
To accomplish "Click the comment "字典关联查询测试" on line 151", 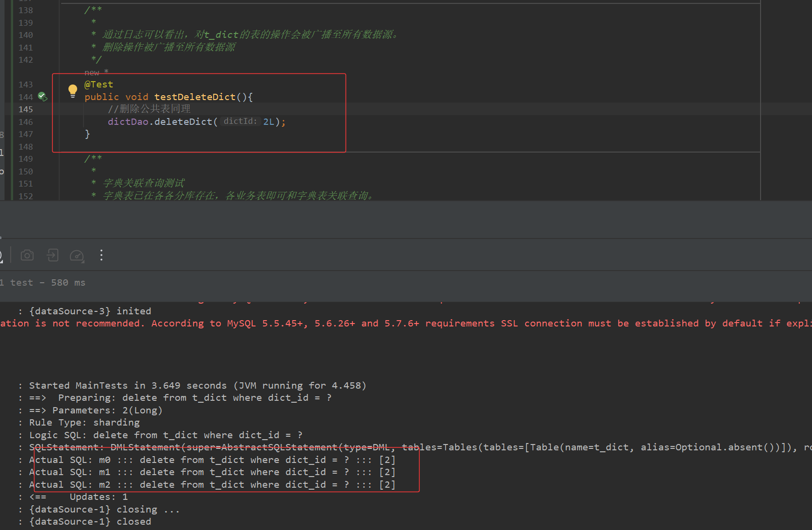I will pos(144,183).
